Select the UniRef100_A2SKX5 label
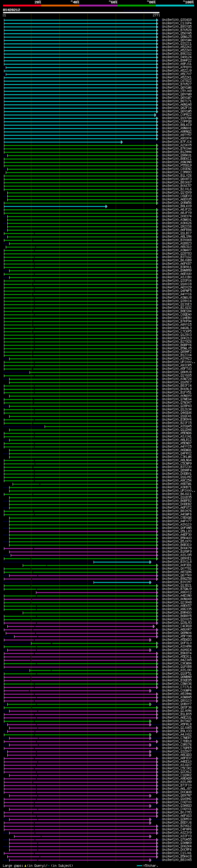This screenshot has height=868, width=197. click(177, 145)
